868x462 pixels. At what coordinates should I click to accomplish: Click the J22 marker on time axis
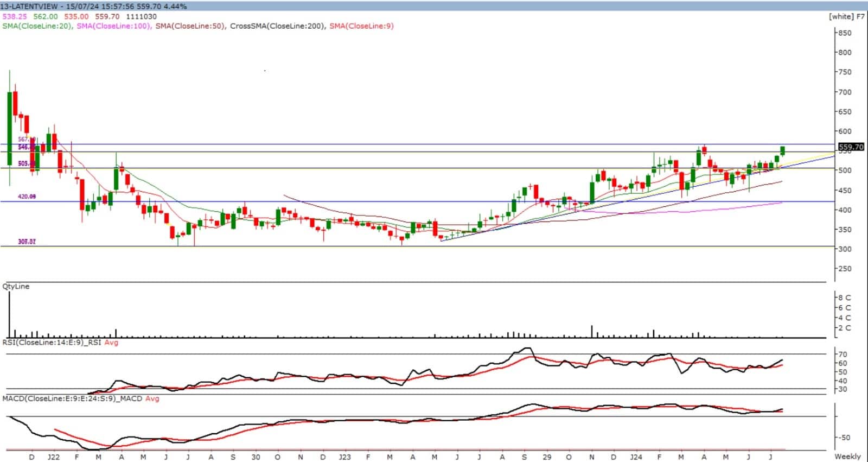pyautogui.click(x=53, y=457)
